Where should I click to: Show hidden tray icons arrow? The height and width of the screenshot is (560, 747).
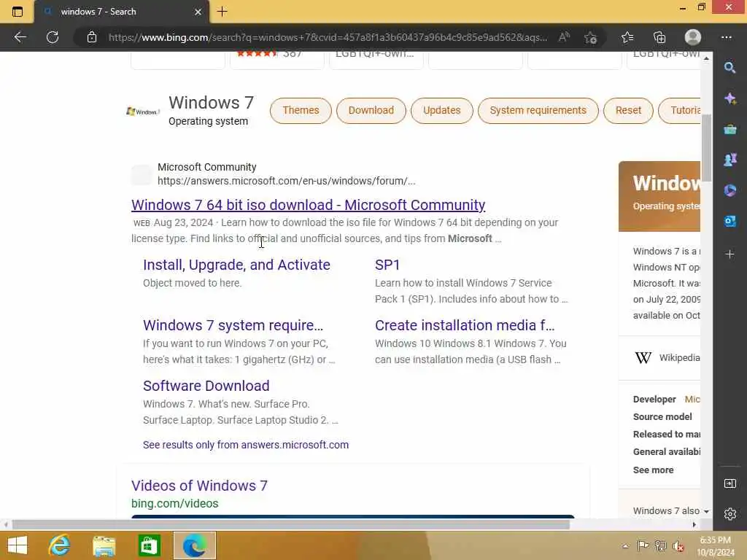[x=625, y=546]
